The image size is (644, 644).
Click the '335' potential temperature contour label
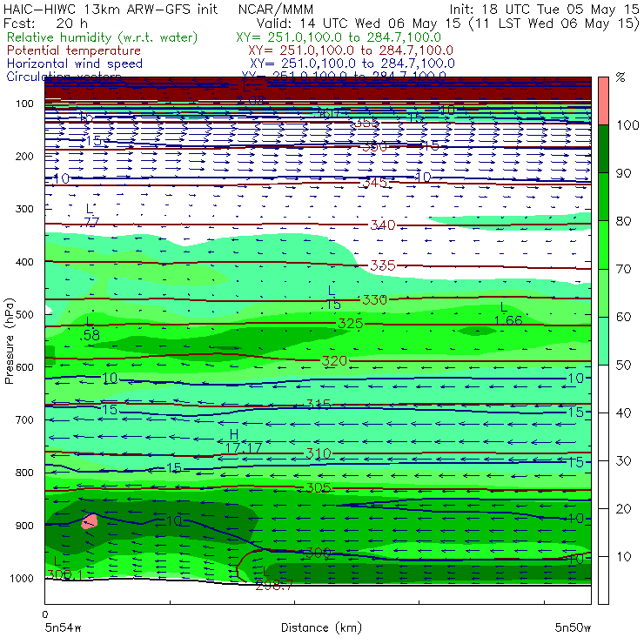[x=383, y=265]
